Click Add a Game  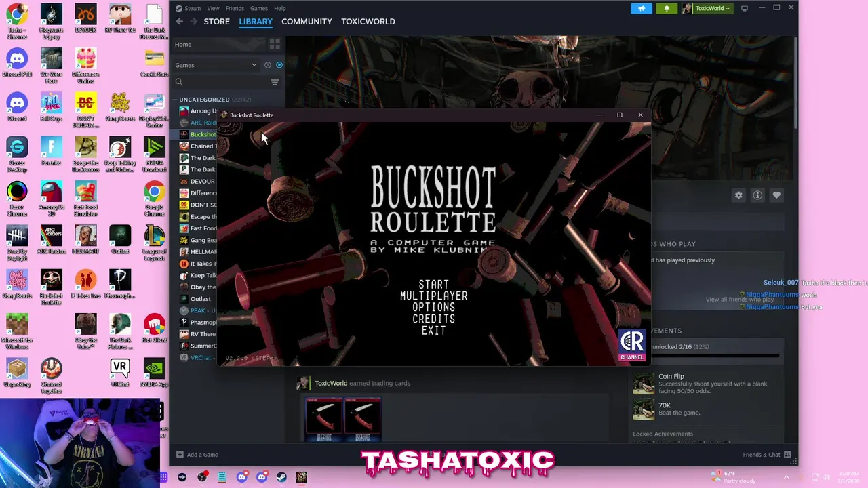(197, 455)
